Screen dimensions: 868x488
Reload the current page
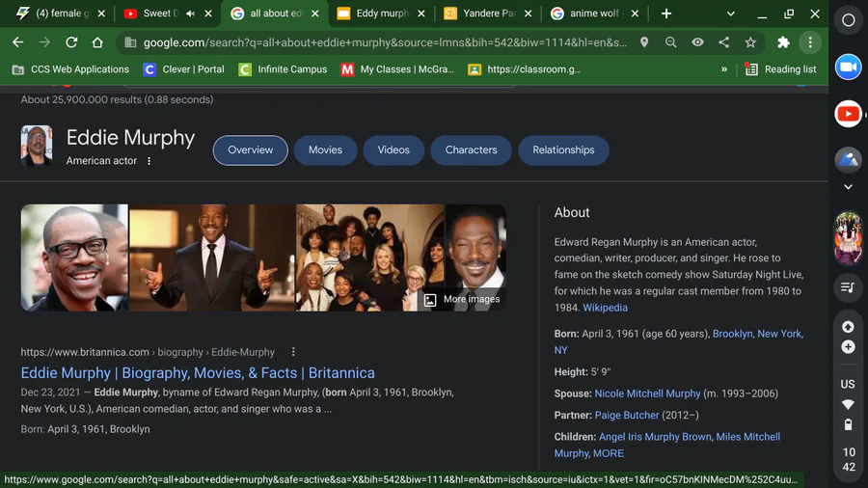pos(71,42)
